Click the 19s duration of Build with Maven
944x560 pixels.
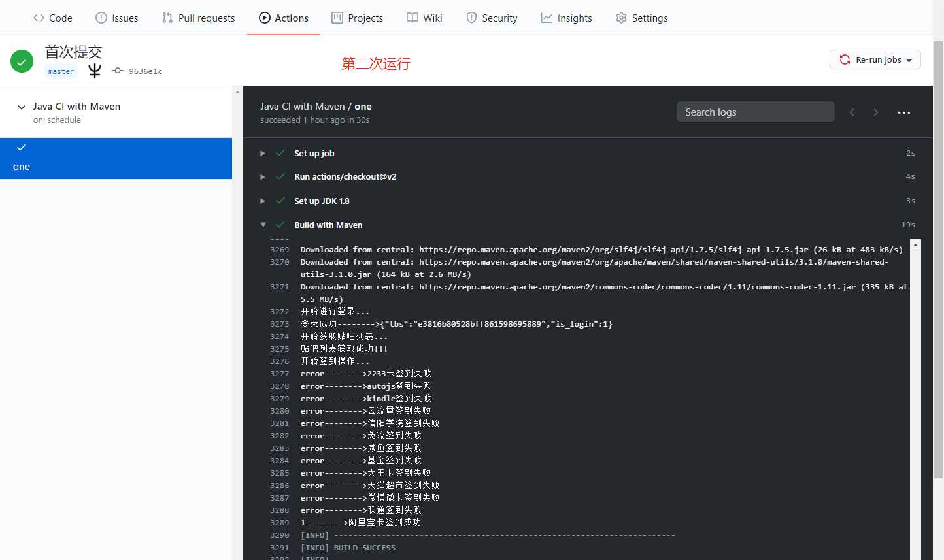[x=908, y=225]
